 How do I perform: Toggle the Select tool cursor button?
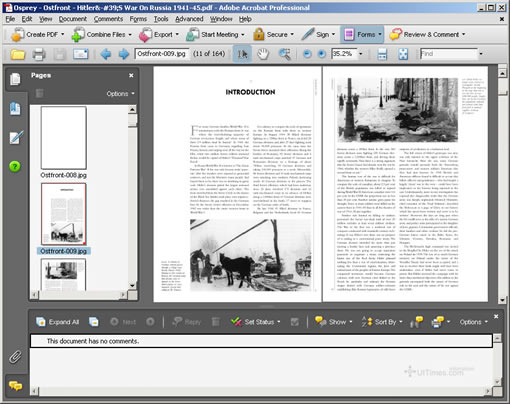click(x=242, y=54)
